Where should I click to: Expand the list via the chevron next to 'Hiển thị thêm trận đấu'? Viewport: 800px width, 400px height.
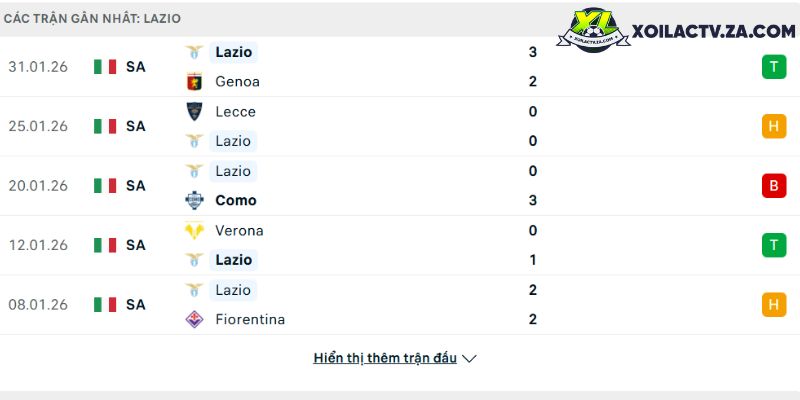coord(469,359)
